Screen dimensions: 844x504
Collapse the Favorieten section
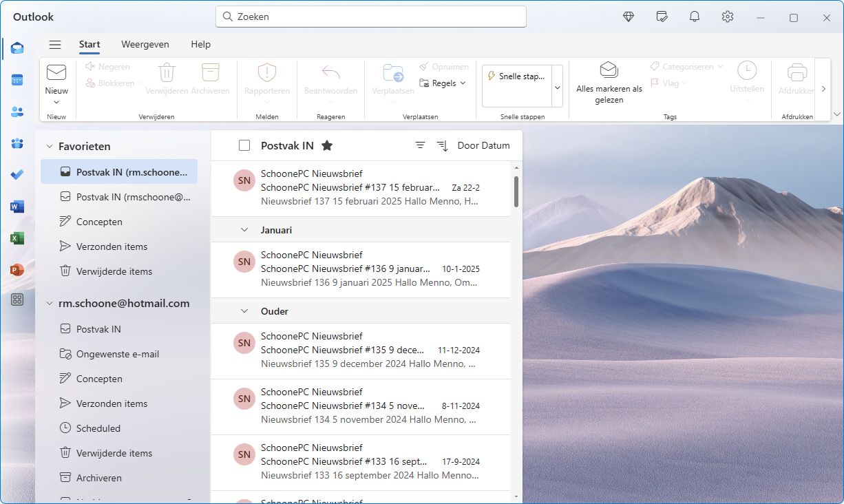[50, 147]
